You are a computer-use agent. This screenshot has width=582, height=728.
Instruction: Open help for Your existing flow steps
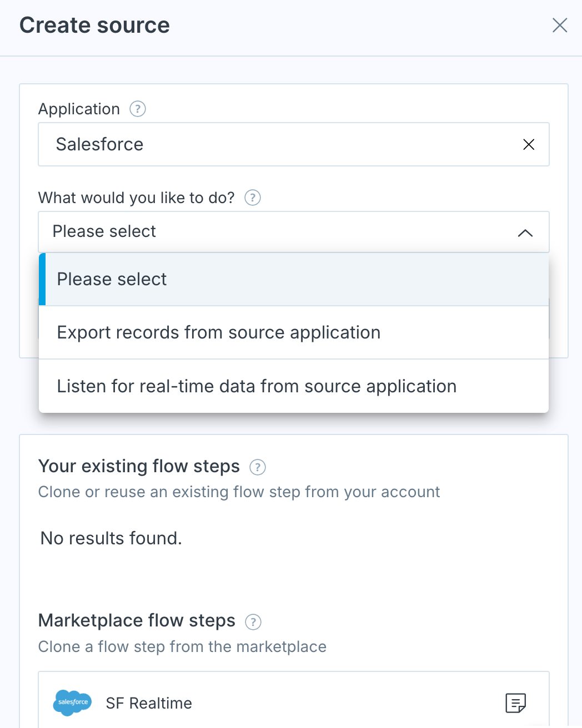(x=258, y=467)
